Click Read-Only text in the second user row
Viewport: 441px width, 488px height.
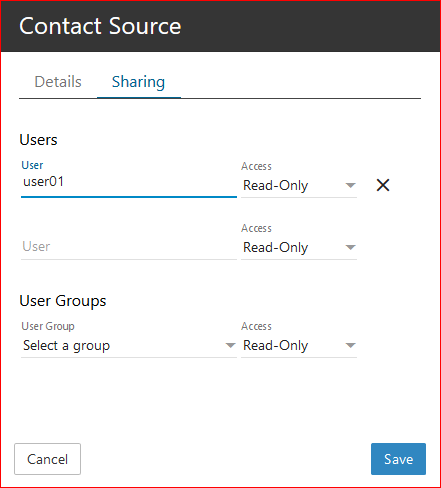[275, 248]
